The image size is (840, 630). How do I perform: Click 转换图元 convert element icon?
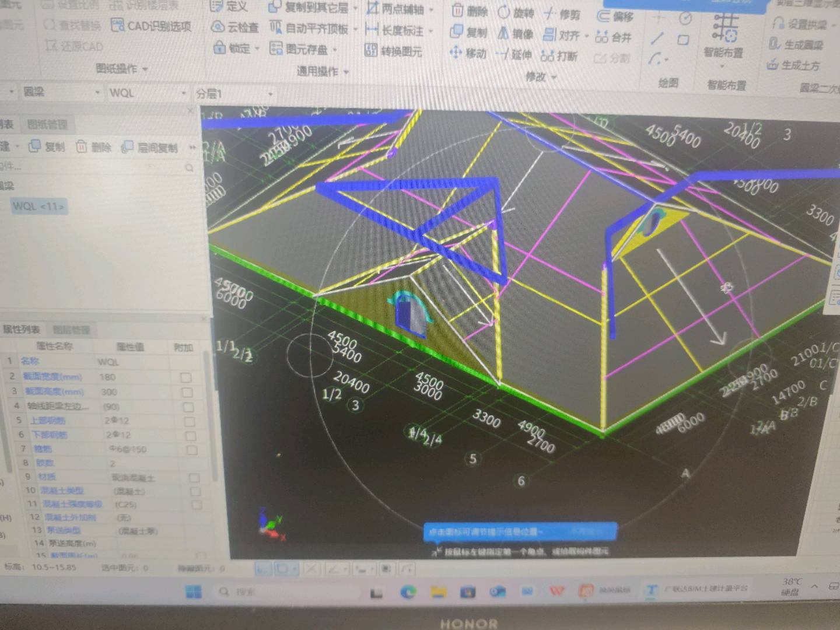pos(371,51)
